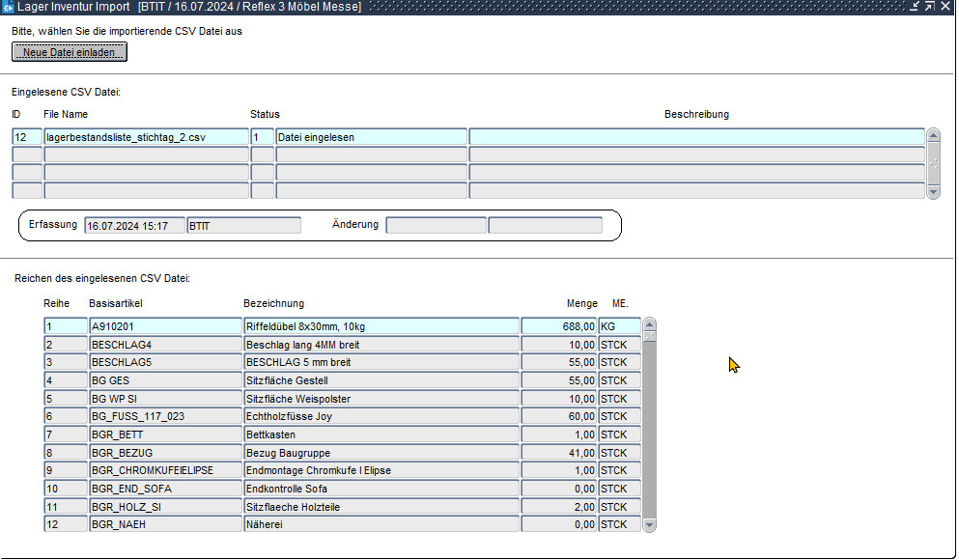Maximize the Lager Inventur Import window
This screenshot has height=560, width=959.
[x=930, y=7]
